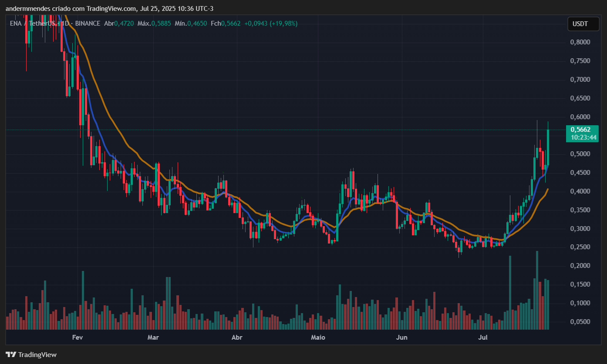Click the TradingView logo at the bottom

pos(31,354)
